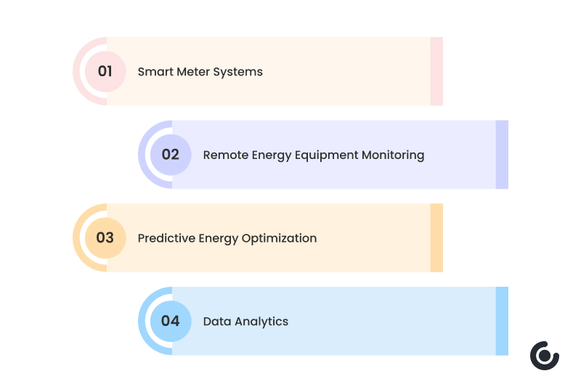Click the pink end strip on banner 01

click(x=436, y=72)
